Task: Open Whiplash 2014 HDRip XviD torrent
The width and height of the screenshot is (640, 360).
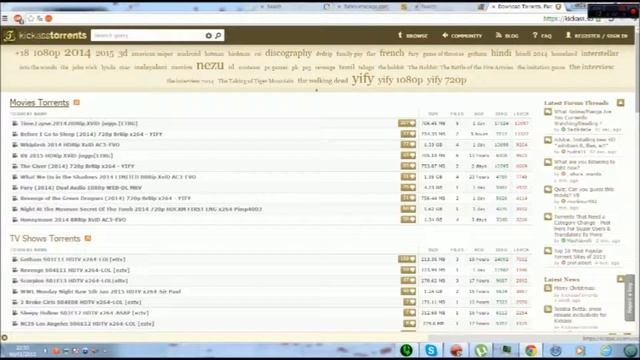Action: click(x=70, y=144)
